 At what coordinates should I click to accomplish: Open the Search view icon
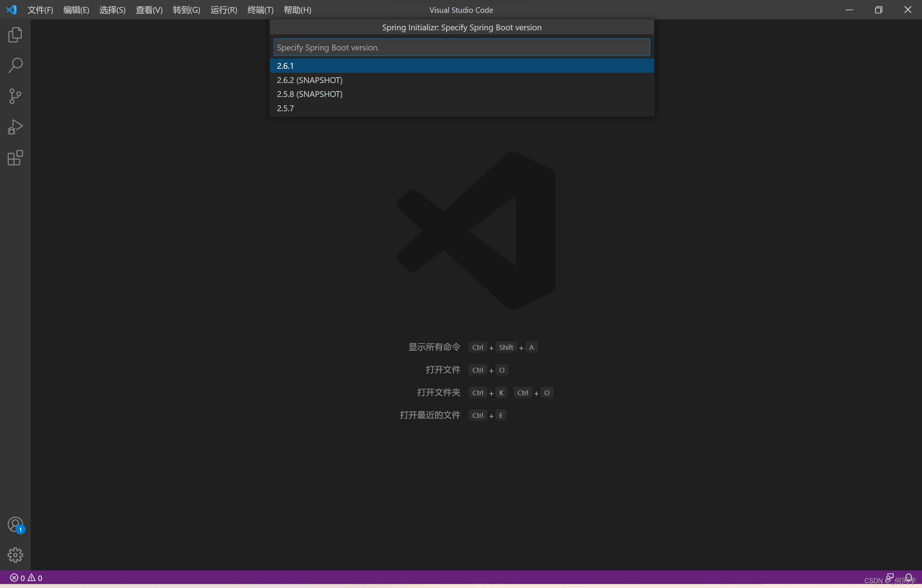[x=15, y=65]
